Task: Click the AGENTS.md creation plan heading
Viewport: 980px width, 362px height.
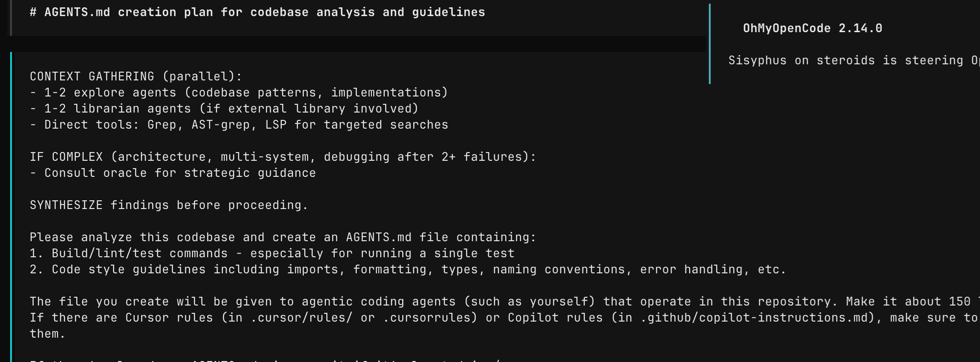Action: click(x=257, y=12)
